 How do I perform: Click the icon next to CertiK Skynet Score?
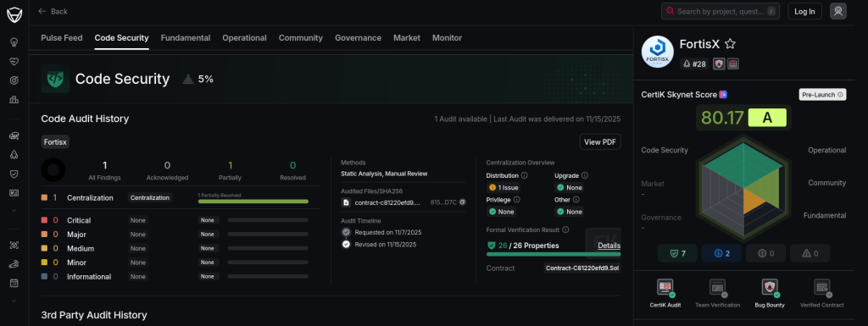[723, 95]
